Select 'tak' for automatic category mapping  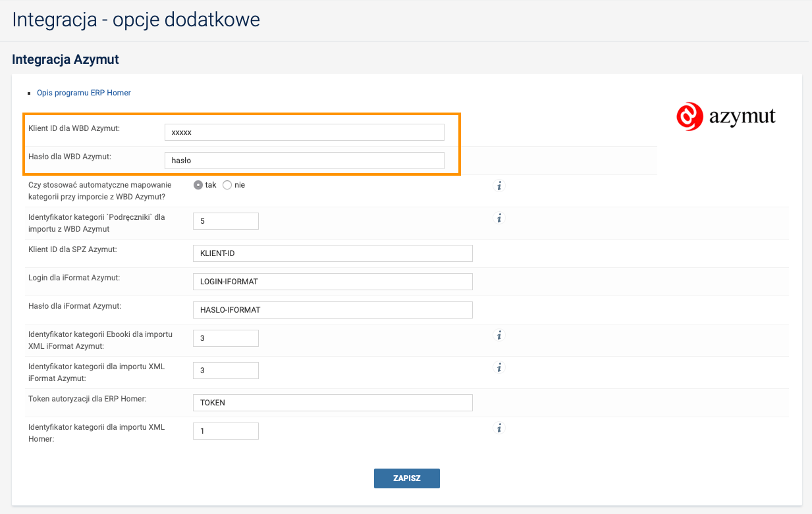coord(198,185)
